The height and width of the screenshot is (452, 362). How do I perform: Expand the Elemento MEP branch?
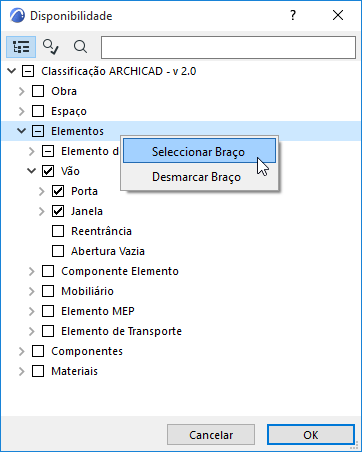coord(32,311)
